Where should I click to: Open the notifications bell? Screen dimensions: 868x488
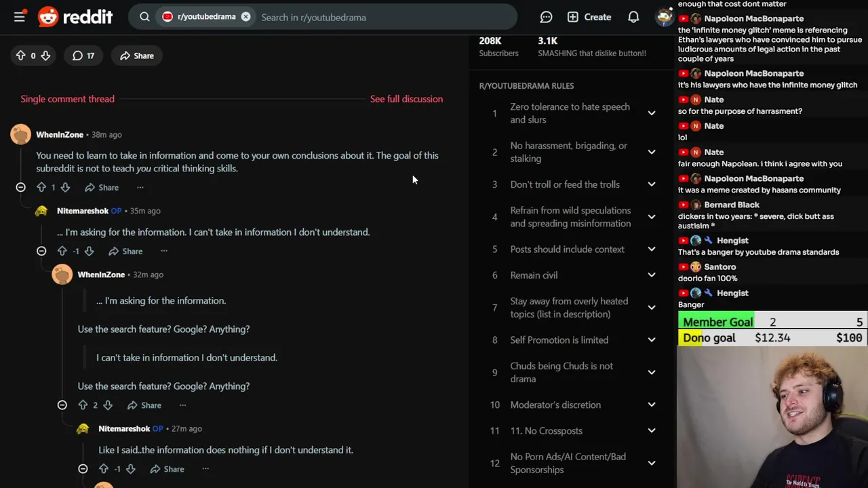(633, 17)
